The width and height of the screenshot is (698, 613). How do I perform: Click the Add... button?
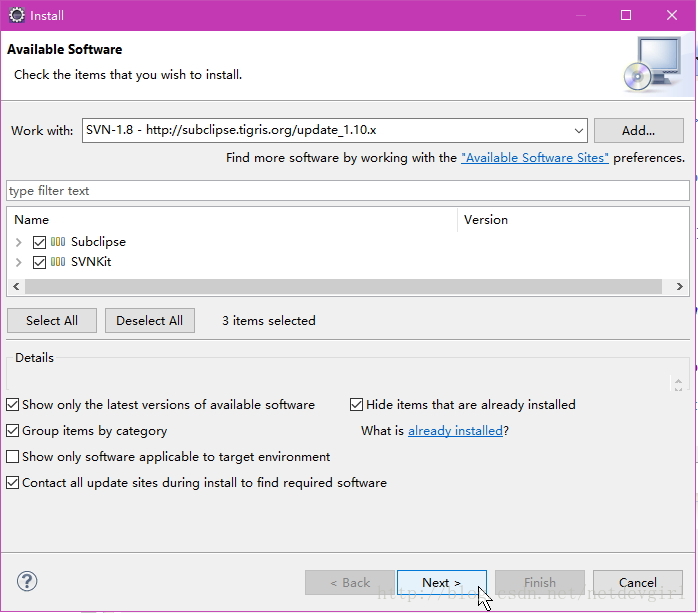coord(638,130)
